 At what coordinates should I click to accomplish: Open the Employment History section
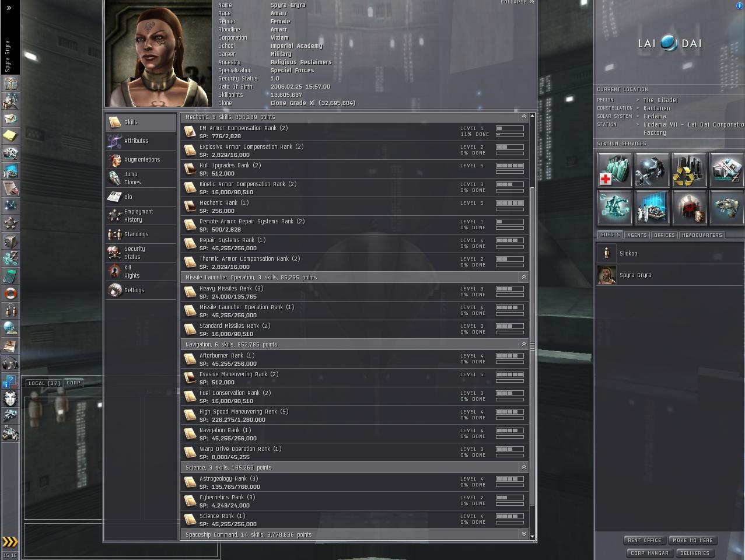tap(141, 215)
